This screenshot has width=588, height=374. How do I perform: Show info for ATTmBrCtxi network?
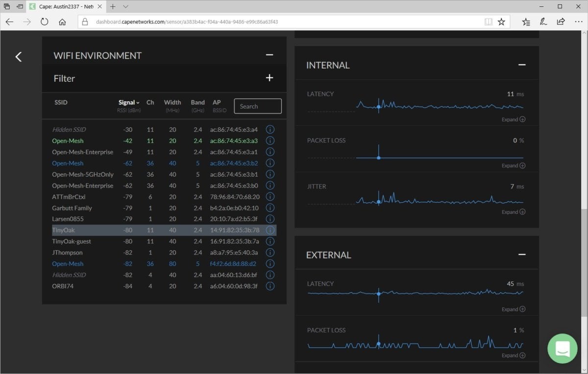click(x=270, y=197)
